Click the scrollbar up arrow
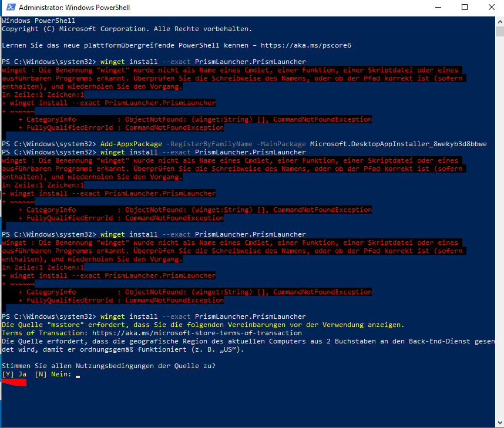 coord(499,21)
